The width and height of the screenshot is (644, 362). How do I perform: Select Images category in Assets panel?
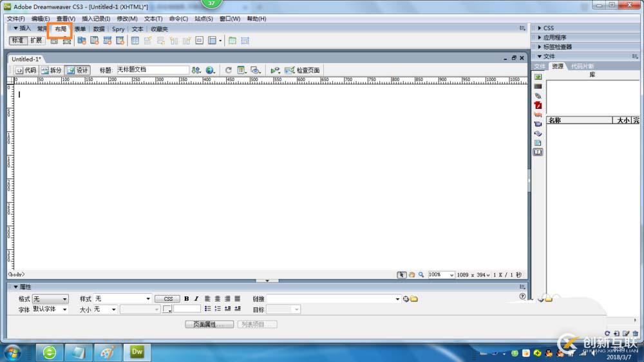coord(538,77)
